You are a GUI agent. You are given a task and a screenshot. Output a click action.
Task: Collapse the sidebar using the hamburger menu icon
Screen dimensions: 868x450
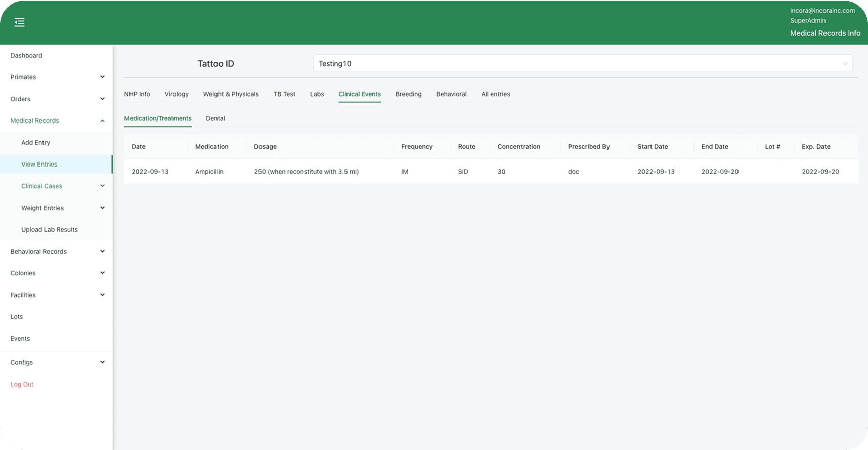click(19, 22)
